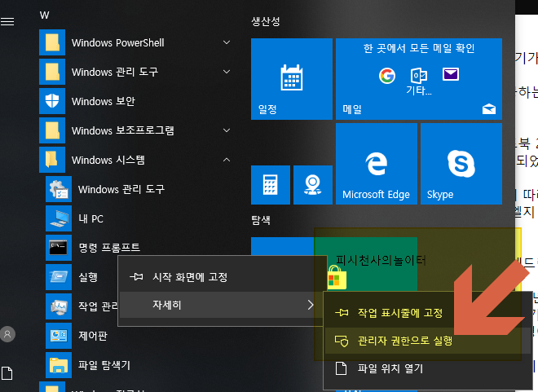Choose 관리자 권한으로 실행
538x392 pixels.
click(x=427, y=341)
